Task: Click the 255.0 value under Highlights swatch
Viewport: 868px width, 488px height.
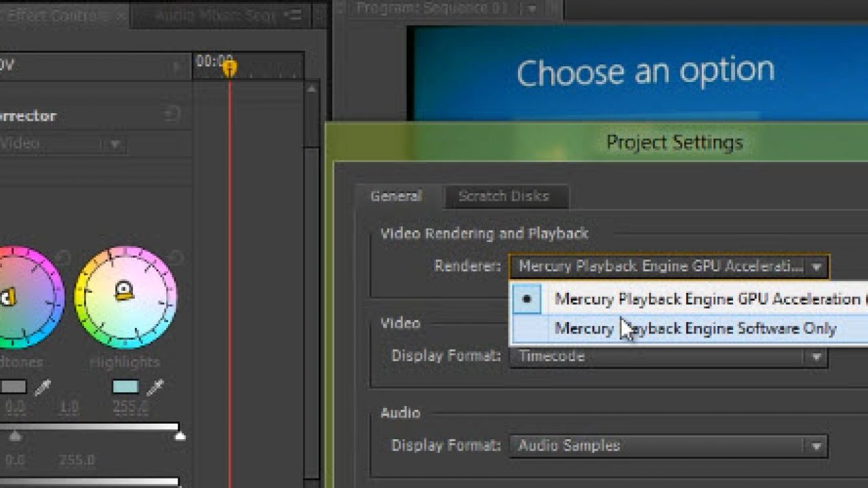Action: 130,407
